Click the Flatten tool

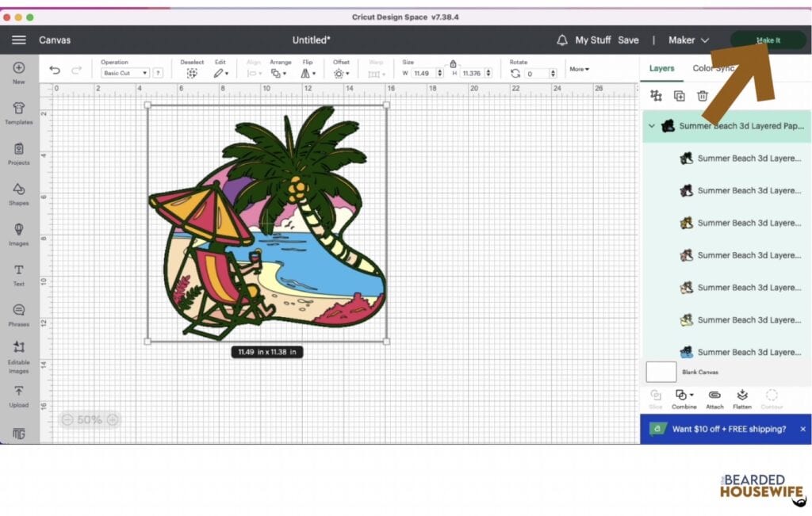point(742,399)
